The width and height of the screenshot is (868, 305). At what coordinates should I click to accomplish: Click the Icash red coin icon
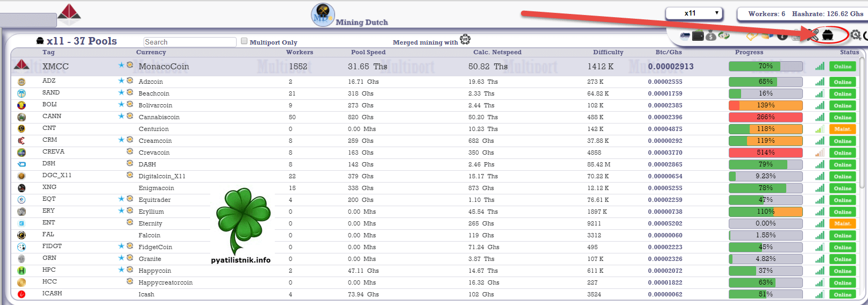[x=22, y=294]
